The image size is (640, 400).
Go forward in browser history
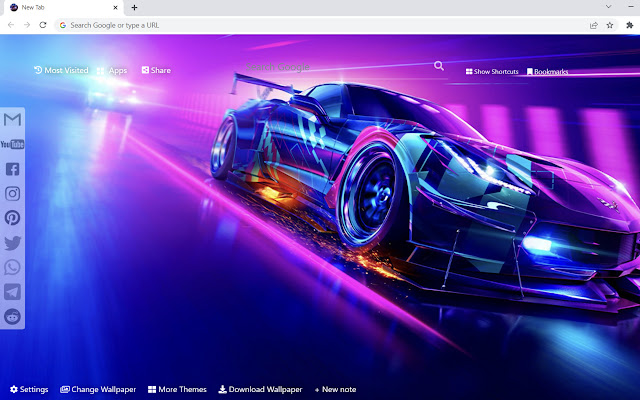pyautogui.click(x=27, y=25)
